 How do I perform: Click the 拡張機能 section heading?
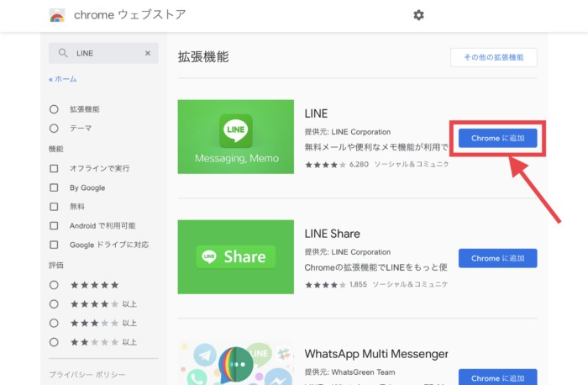click(x=203, y=57)
